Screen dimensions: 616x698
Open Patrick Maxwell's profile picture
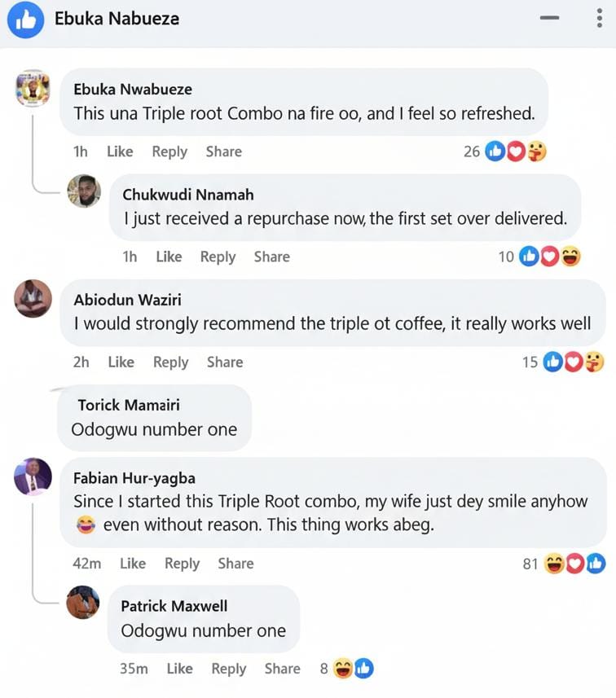(83, 603)
